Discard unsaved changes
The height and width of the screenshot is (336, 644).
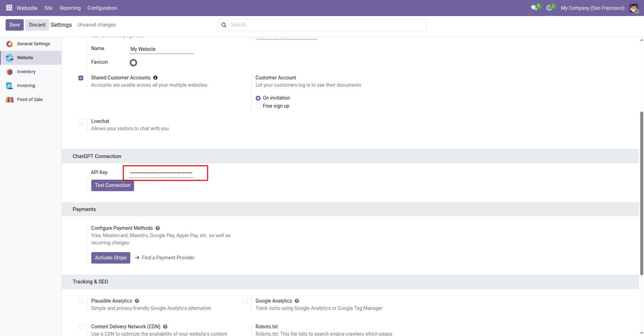pyautogui.click(x=37, y=25)
